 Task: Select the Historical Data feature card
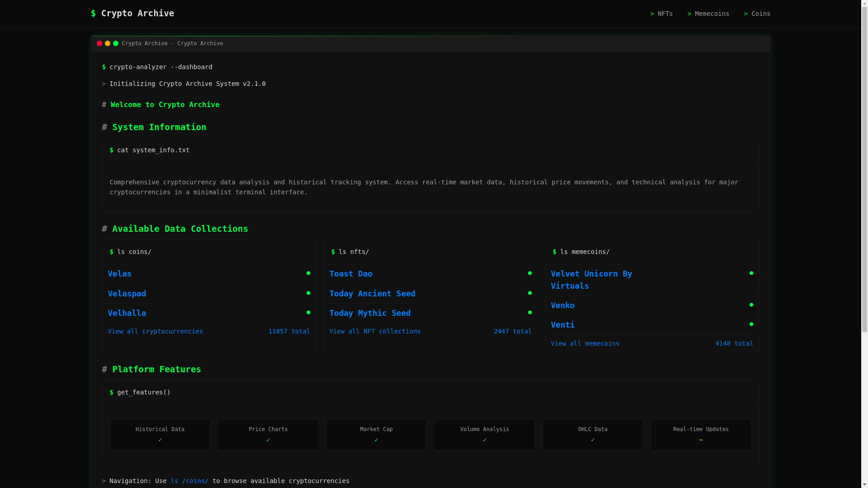pyautogui.click(x=160, y=435)
